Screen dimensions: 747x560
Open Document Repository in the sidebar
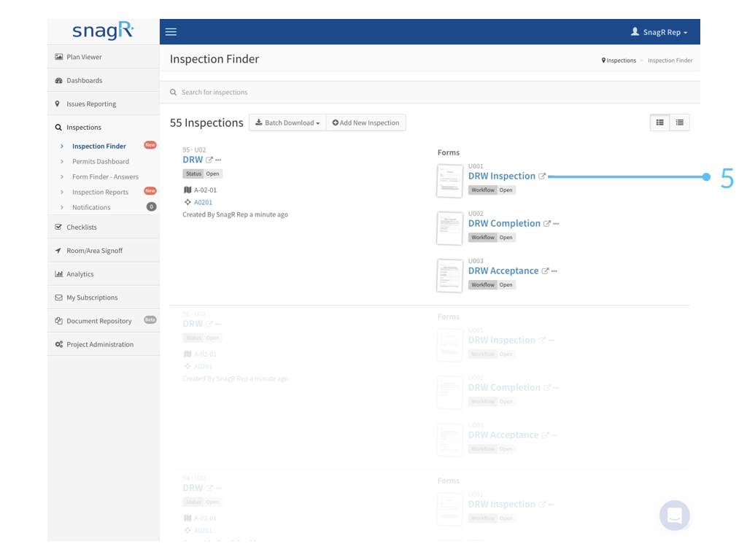coord(104,321)
